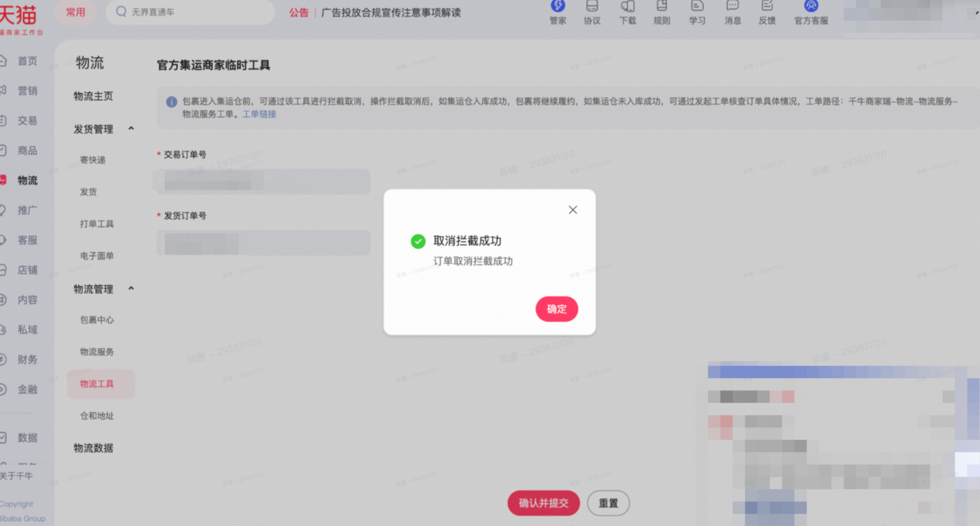980x526 pixels.
Task: Open the 协议 icon in top bar
Action: click(x=592, y=12)
